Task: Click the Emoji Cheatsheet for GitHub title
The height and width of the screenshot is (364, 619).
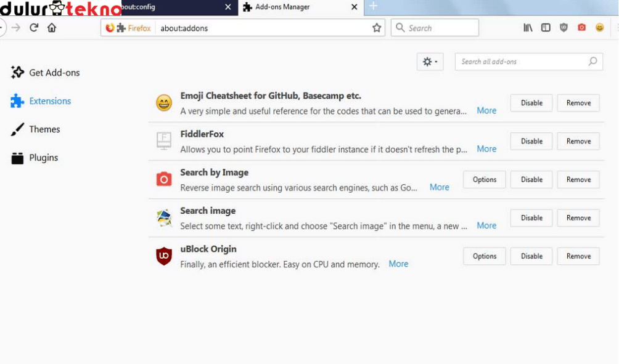Action: pyautogui.click(x=271, y=96)
